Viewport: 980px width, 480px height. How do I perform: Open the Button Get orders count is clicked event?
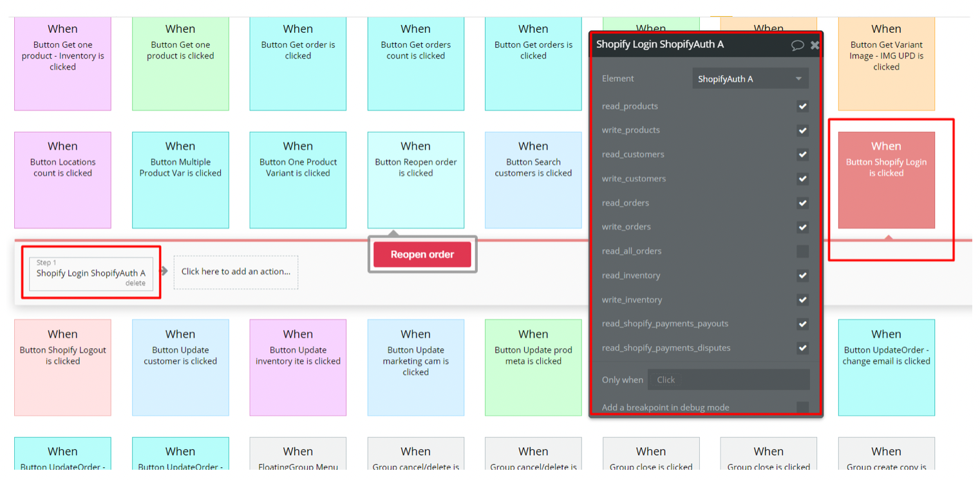(416, 63)
